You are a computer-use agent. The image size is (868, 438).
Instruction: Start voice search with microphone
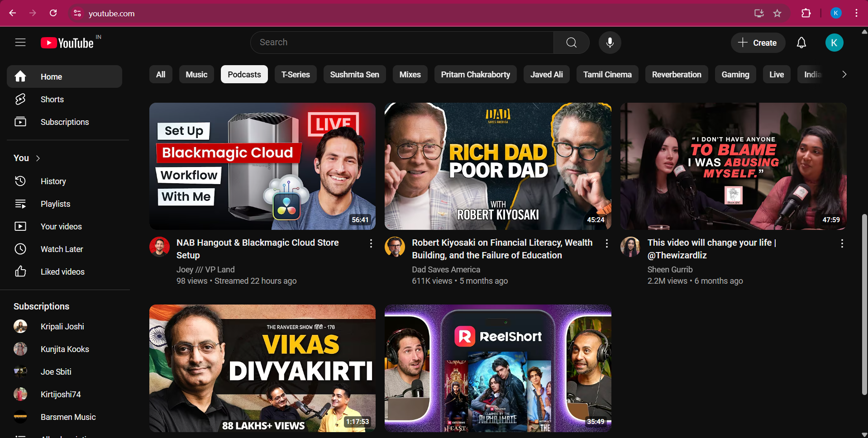coord(610,43)
